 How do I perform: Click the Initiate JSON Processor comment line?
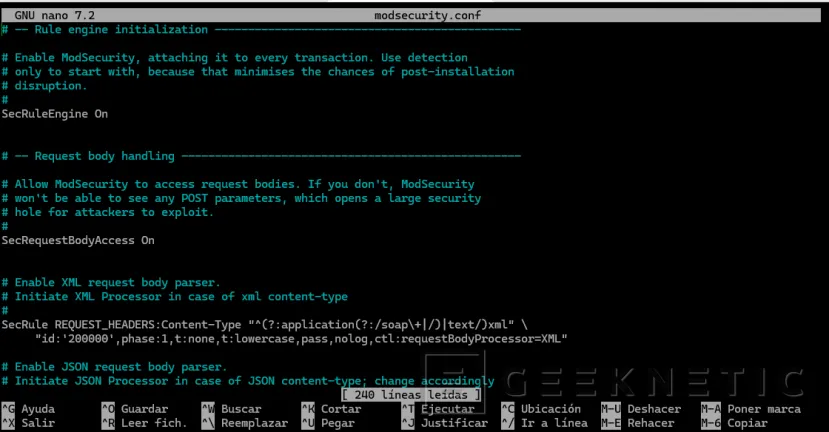[x=248, y=381]
